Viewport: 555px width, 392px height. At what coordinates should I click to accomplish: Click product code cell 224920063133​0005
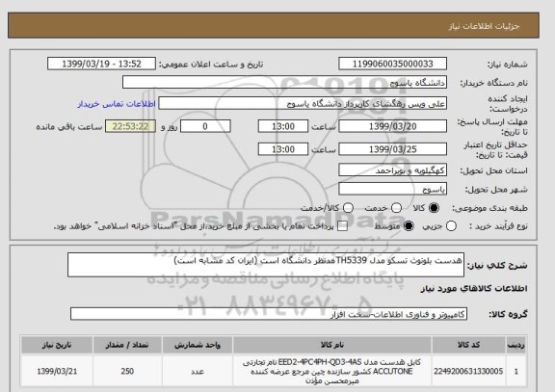tap(468, 371)
